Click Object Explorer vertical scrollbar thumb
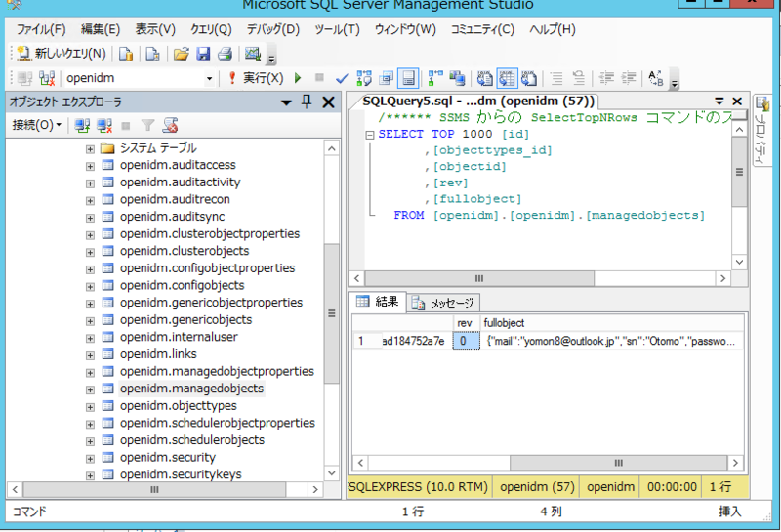The width and height of the screenshot is (781, 532). (x=331, y=313)
